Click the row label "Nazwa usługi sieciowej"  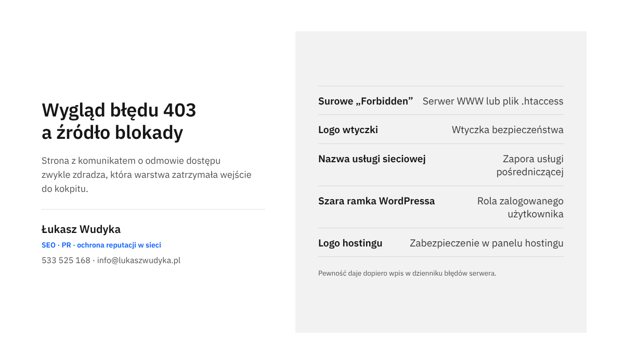coord(372,159)
